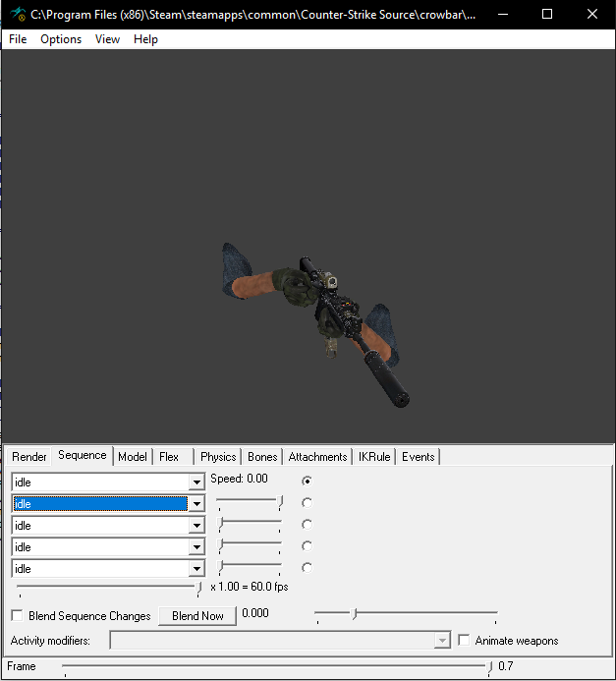Screen dimensions: 616x681
Task: Click the 'x 1.00 = 60.0 fps' text
Action: pyautogui.click(x=250, y=587)
